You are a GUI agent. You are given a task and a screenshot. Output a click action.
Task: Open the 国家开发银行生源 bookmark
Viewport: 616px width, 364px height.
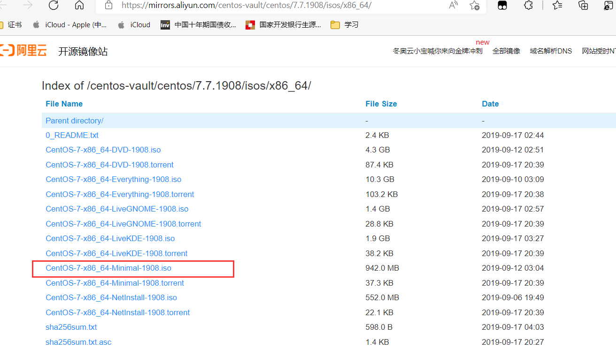tap(284, 25)
